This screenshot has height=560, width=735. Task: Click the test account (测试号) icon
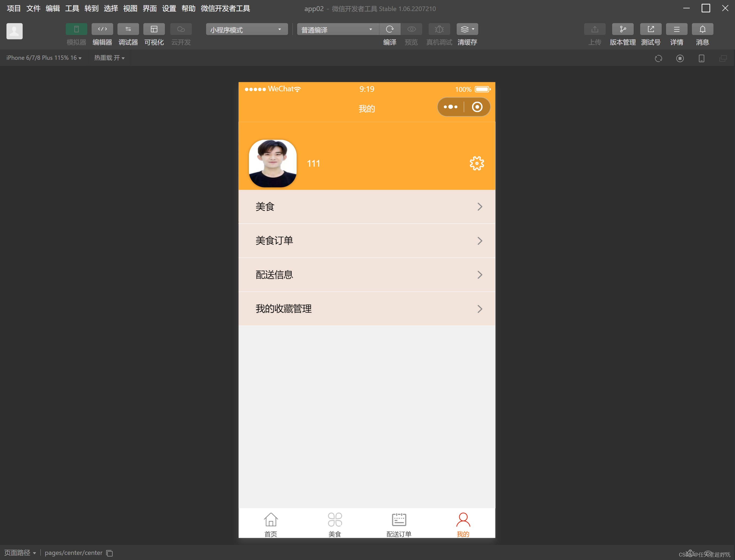(651, 29)
